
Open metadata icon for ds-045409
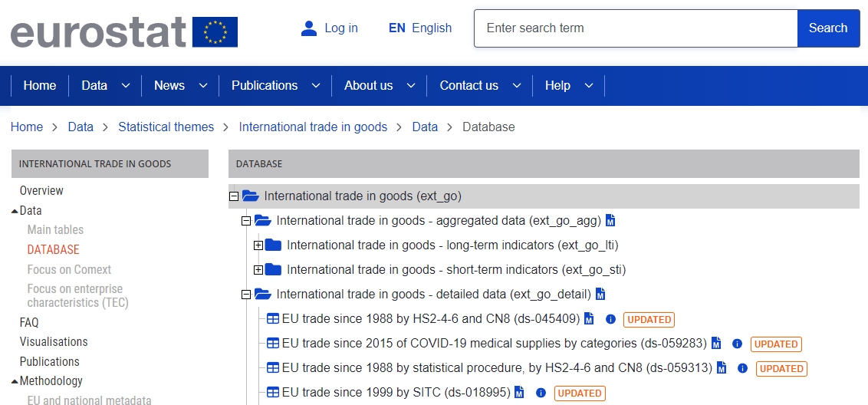coord(589,319)
